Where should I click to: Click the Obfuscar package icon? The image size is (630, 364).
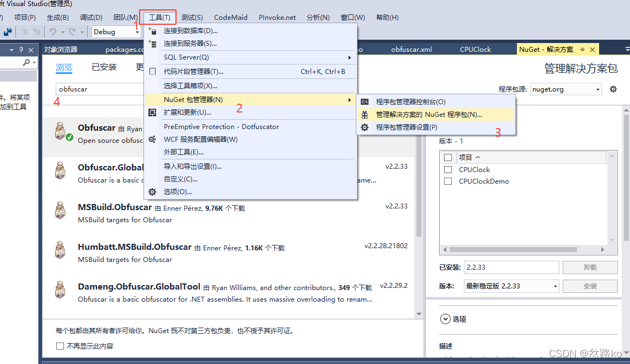60,131
